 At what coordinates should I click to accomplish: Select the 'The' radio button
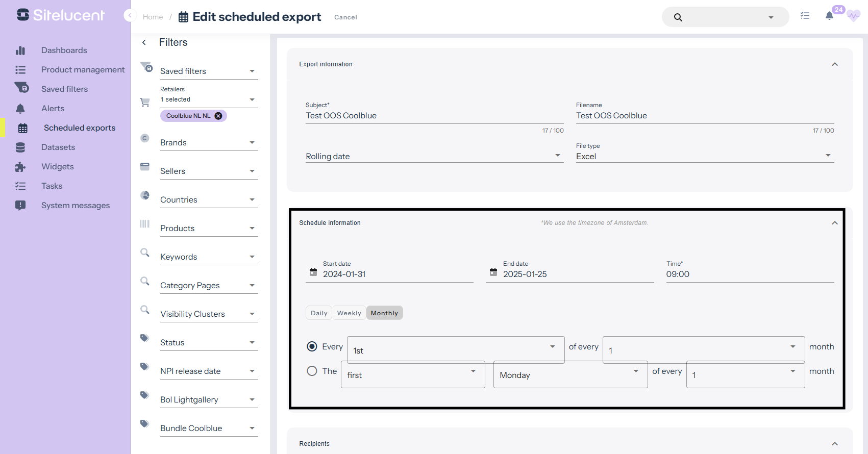[312, 371]
